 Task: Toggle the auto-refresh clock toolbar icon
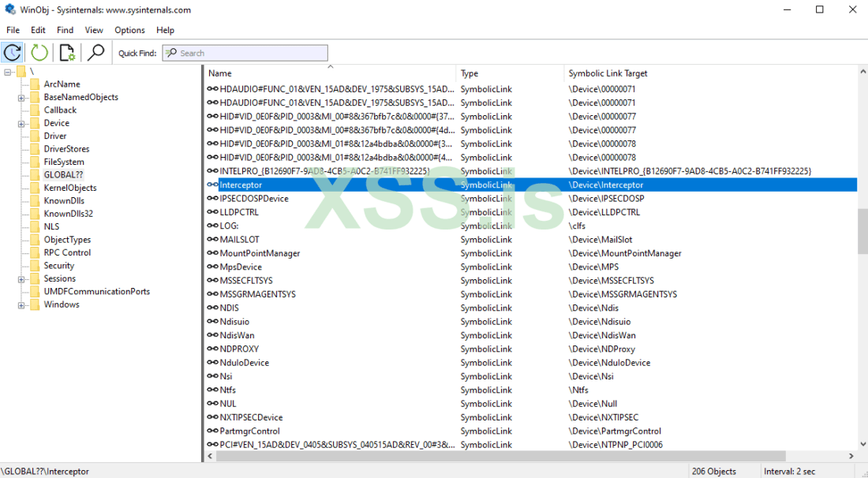click(12, 53)
